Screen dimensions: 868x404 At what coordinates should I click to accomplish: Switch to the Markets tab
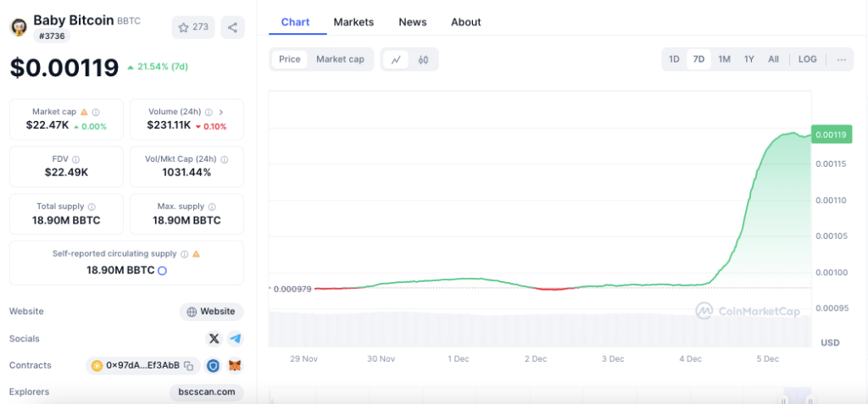[353, 22]
